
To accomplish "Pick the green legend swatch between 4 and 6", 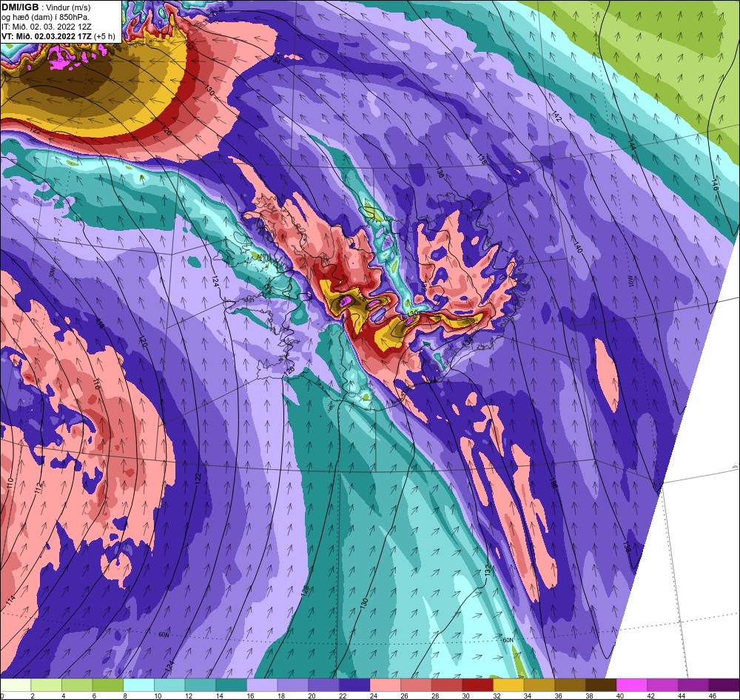I will tap(77, 685).
